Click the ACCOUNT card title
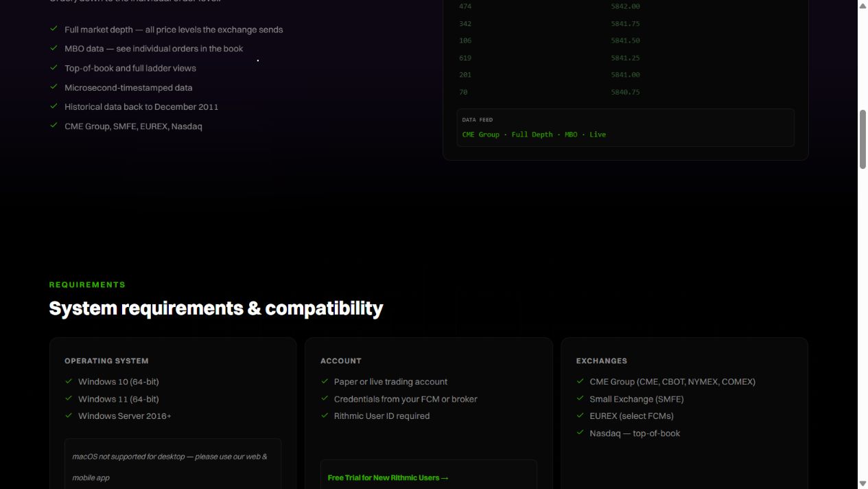 coord(341,361)
